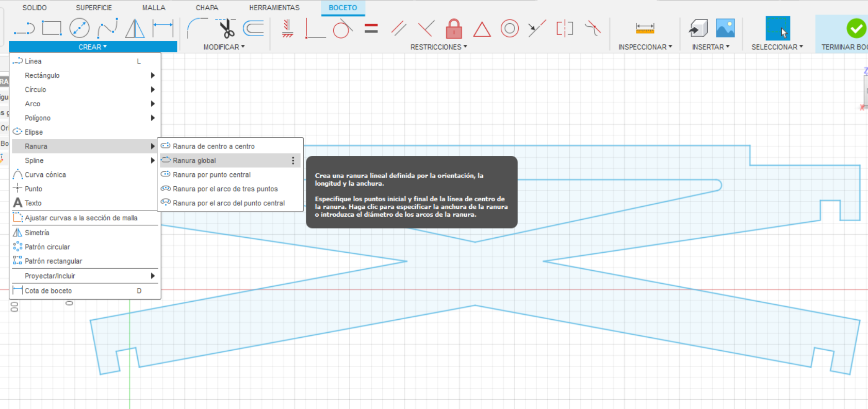This screenshot has height=409, width=868.
Task: Apply the Midpoint triangle constraint
Action: pos(482,29)
